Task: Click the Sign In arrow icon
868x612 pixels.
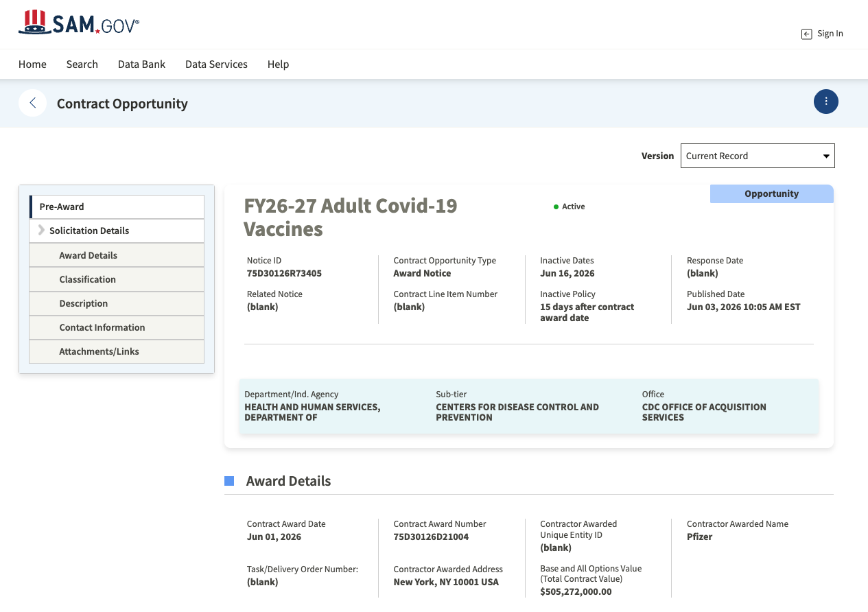Action: (x=807, y=34)
